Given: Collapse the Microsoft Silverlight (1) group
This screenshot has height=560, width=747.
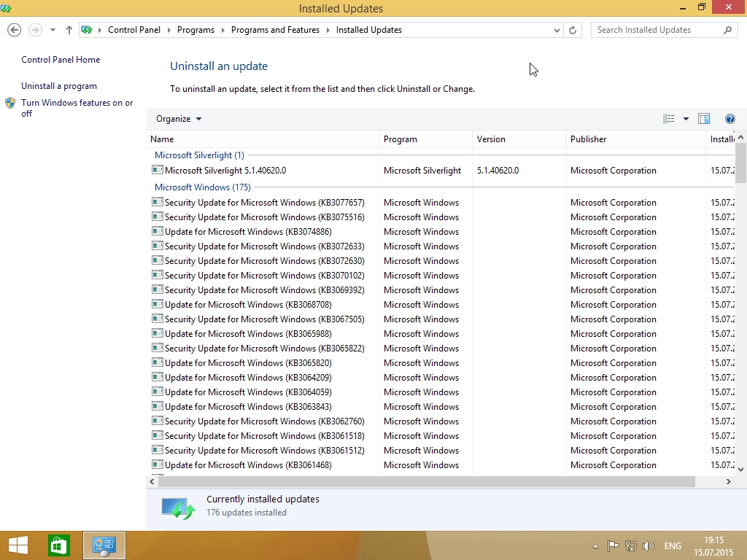Looking at the screenshot, I should pyautogui.click(x=199, y=155).
